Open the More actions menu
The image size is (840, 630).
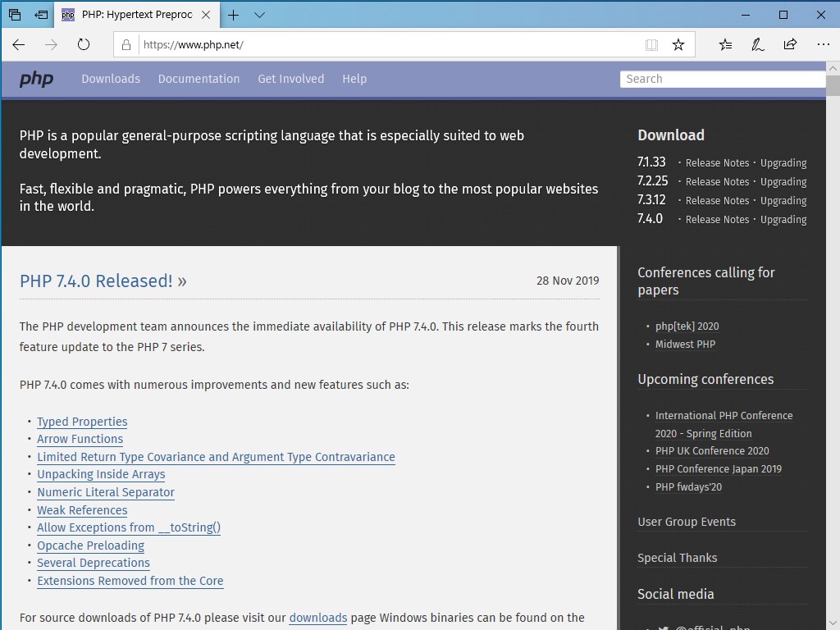click(x=823, y=45)
